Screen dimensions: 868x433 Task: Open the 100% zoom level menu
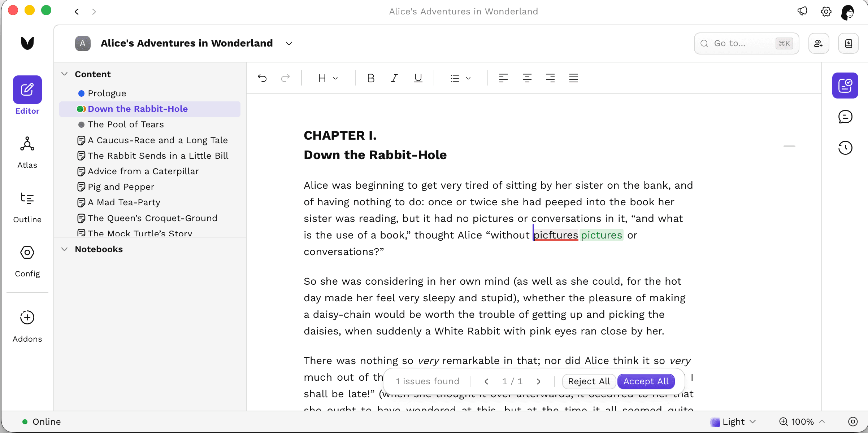tap(802, 421)
